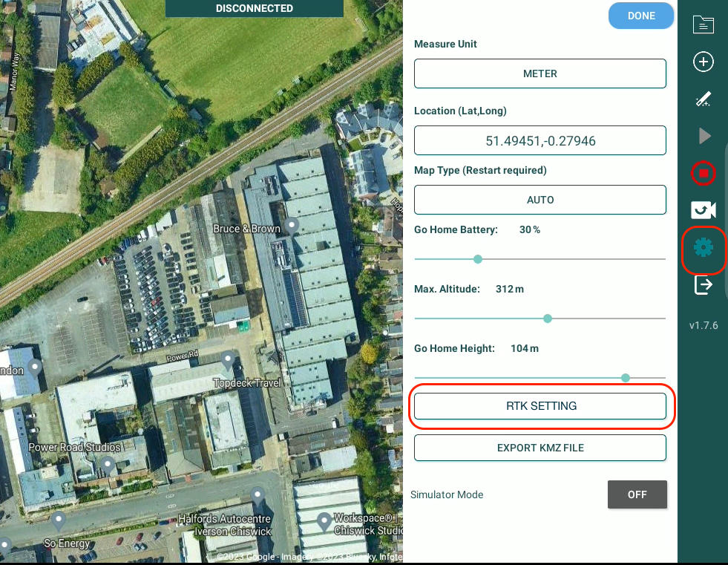The height and width of the screenshot is (565, 728).
Task: Adjust Go Home Height slider handle
Action: coord(626,378)
